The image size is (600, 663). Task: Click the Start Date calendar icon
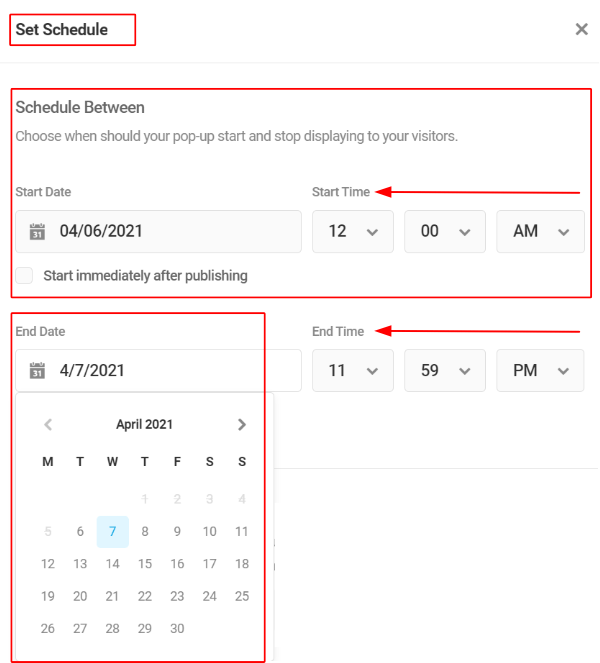37,231
